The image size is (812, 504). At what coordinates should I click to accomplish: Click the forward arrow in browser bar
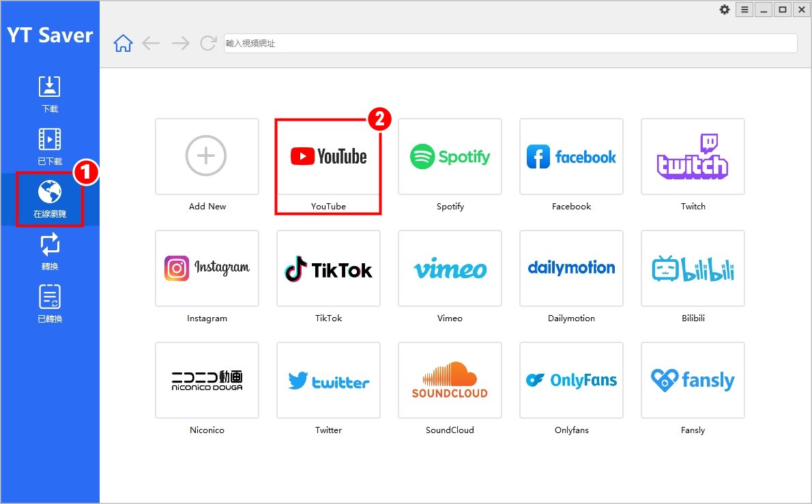[x=180, y=43]
